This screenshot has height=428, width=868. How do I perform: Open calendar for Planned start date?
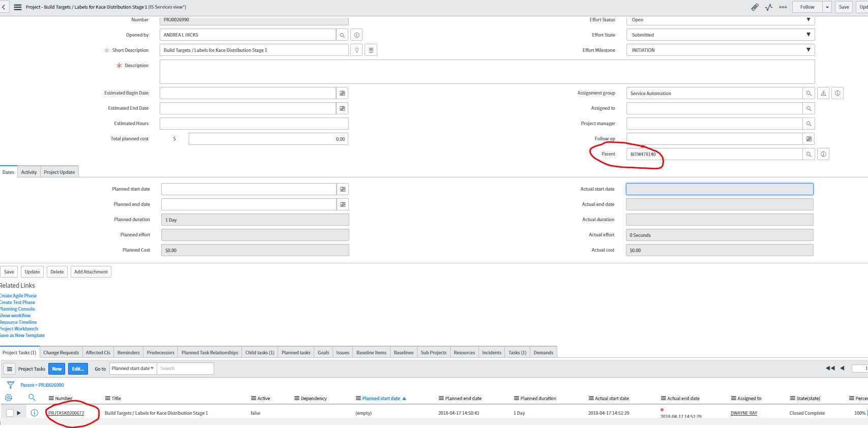tap(343, 189)
